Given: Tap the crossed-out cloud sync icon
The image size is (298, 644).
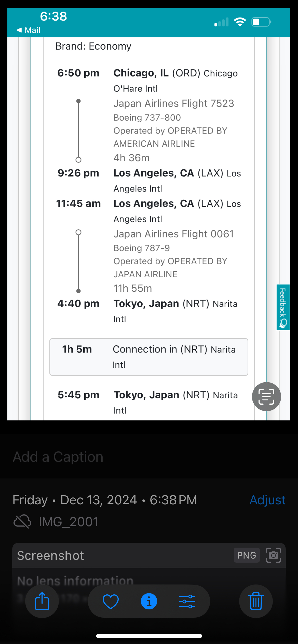Looking at the screenshot, I should [x=22, y=522].
